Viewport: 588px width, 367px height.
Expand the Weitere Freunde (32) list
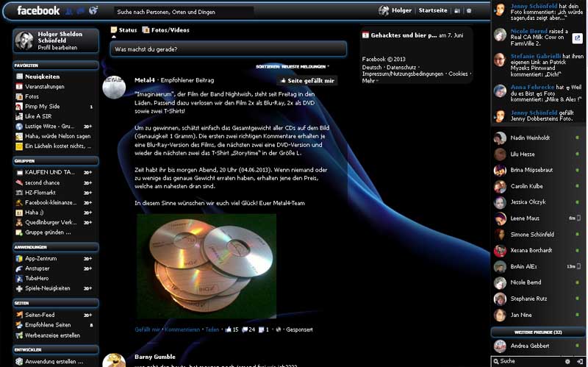pos(538,332)
